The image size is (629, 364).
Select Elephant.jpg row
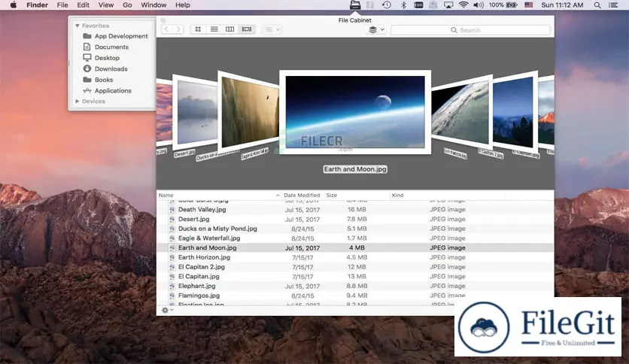point(355,287)
